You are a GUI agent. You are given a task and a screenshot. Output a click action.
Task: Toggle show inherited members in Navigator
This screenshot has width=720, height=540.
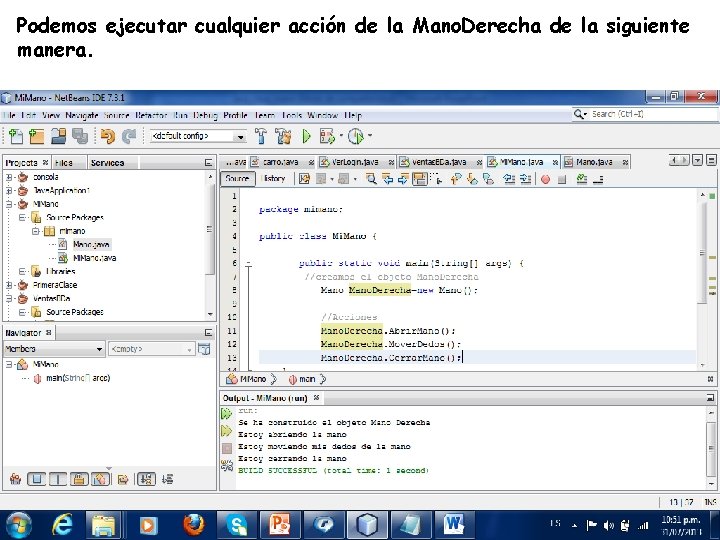pos(15,479)
